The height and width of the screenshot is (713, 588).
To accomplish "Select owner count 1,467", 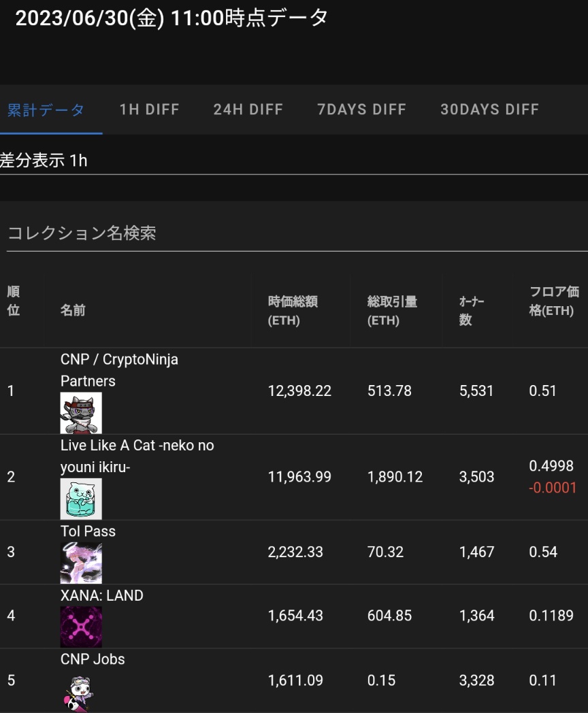I will (x=476, y=552).
